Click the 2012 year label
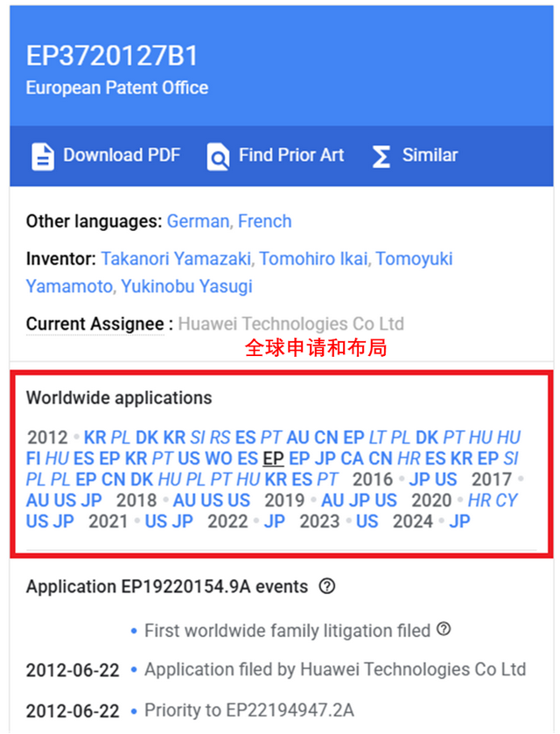Screen dimensions: 560x734 48,437
